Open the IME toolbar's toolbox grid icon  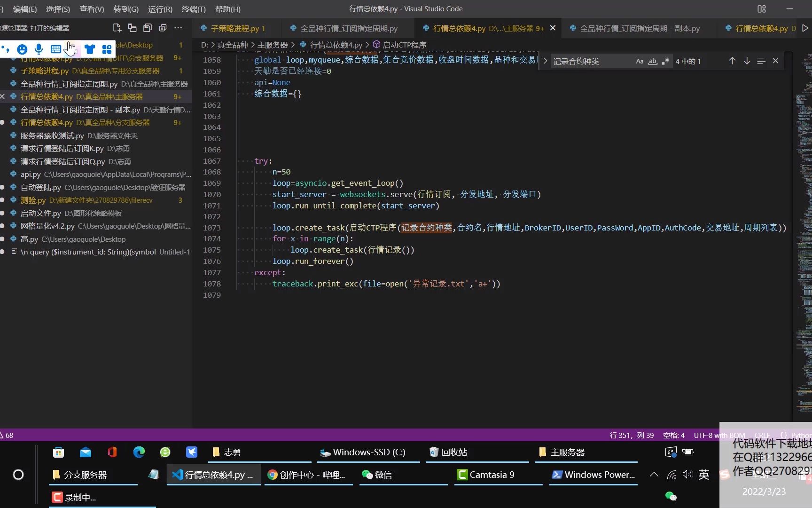pyautogui.click(x=107, y=49)
